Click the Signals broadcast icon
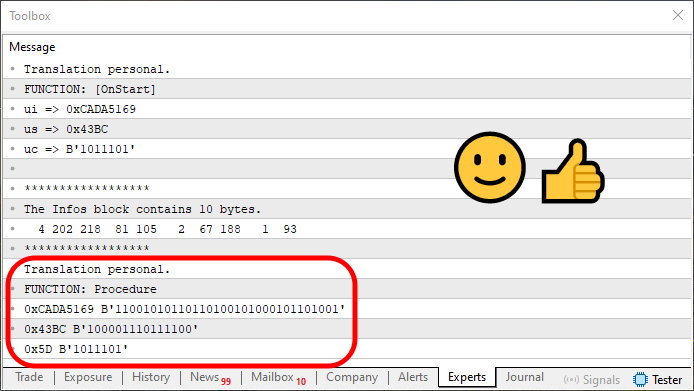Viewport: 694px width, 391px height. click(571, 380)
